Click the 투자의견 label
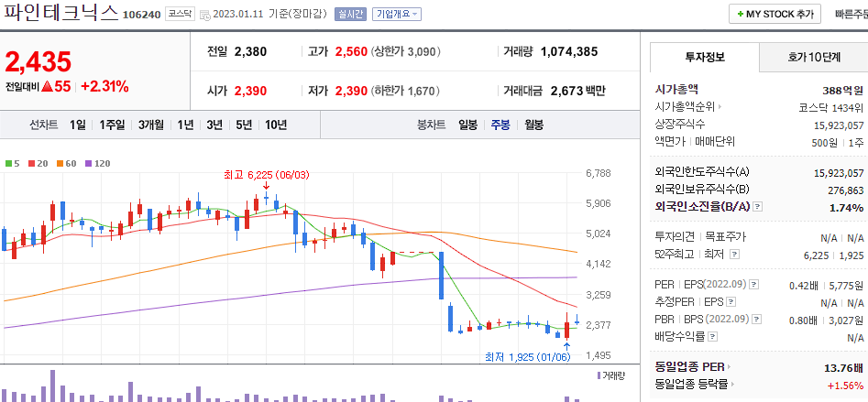The width and height of the screenshot is (868, 402). pos(675,237)
